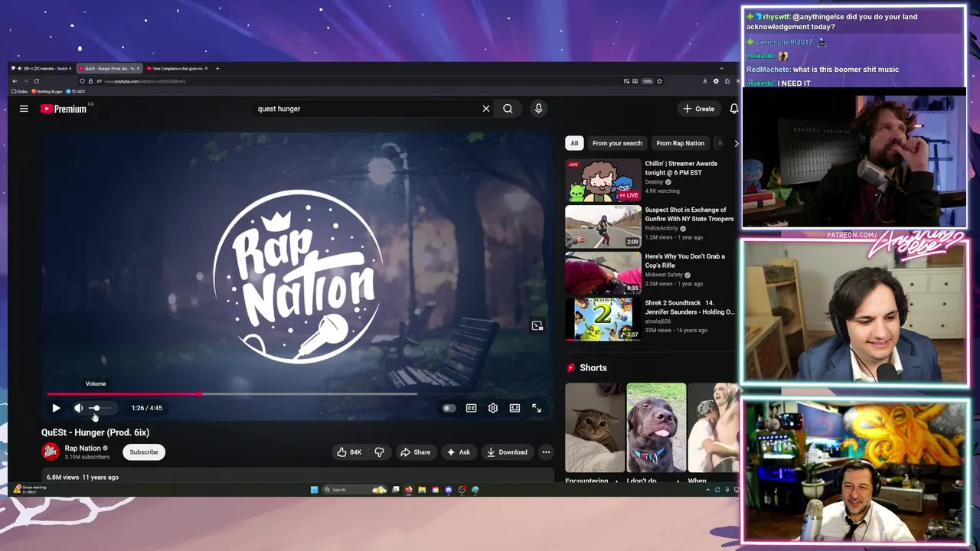Mute the video with the speaker icon

78,408
